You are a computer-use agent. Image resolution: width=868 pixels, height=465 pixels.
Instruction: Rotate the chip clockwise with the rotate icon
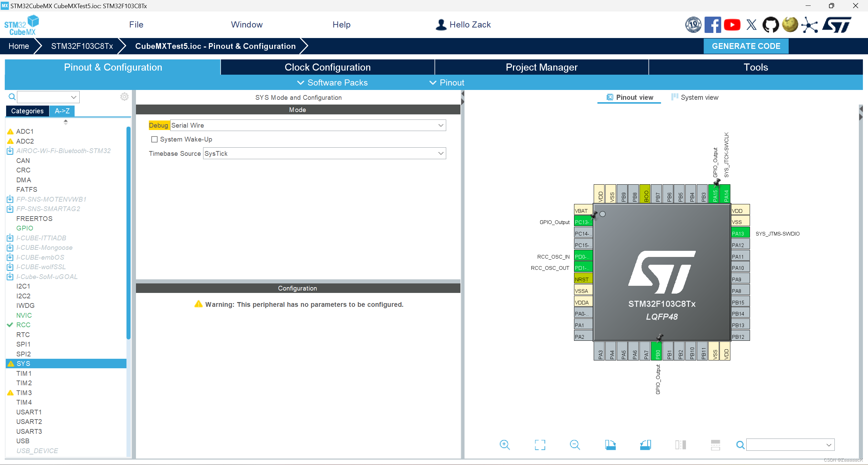pos(610,445)
